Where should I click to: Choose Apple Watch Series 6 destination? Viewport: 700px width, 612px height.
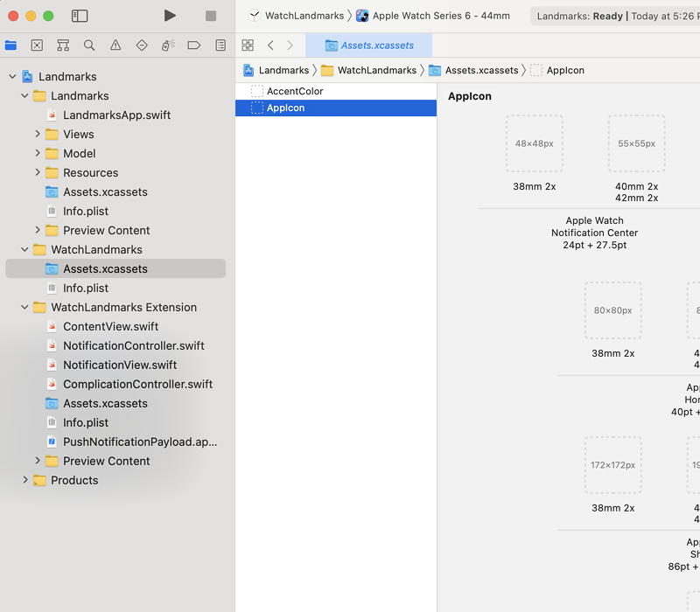(x=433, y=16)
